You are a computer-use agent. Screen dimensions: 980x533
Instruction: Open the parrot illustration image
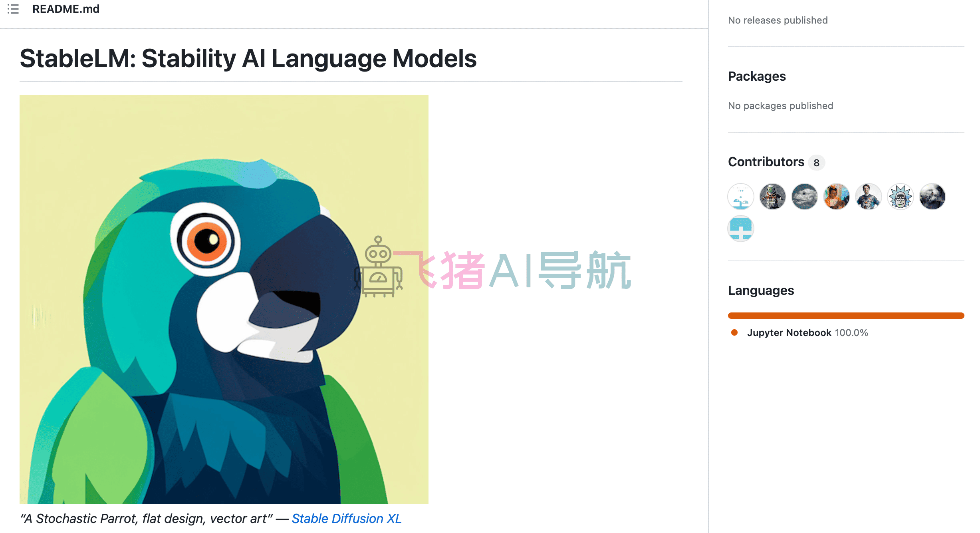pos(224,299)
